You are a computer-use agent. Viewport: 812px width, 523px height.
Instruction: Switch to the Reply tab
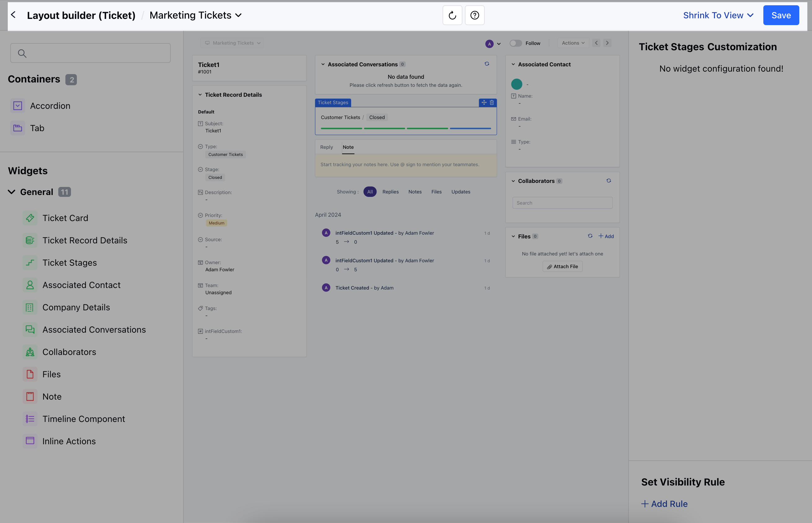click(326, 147)
